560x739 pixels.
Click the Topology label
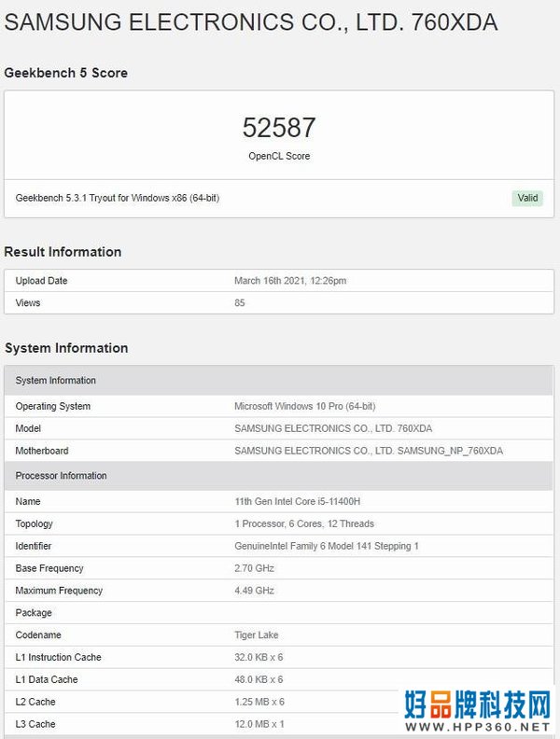pyautogui.click(x=34, y=523)
